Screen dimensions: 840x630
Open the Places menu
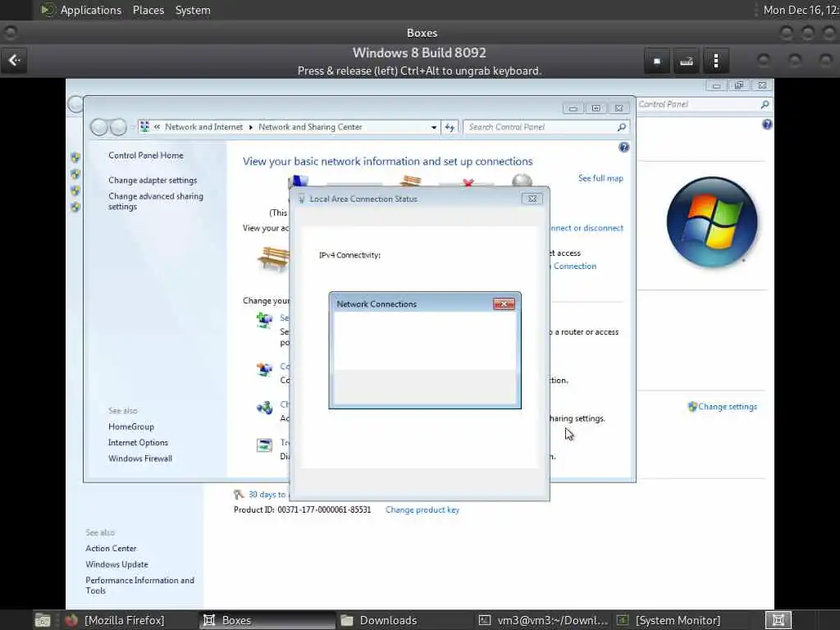coord(148,10)
